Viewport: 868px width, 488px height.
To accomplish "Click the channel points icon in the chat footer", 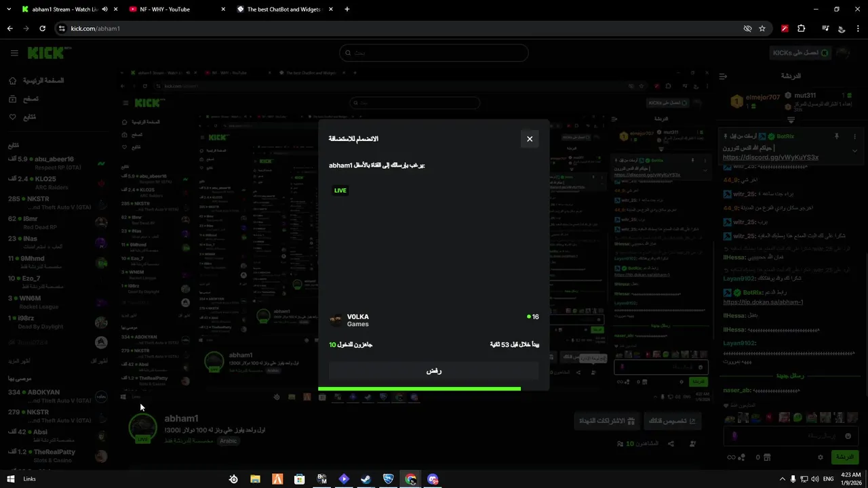I will (743, 457).
